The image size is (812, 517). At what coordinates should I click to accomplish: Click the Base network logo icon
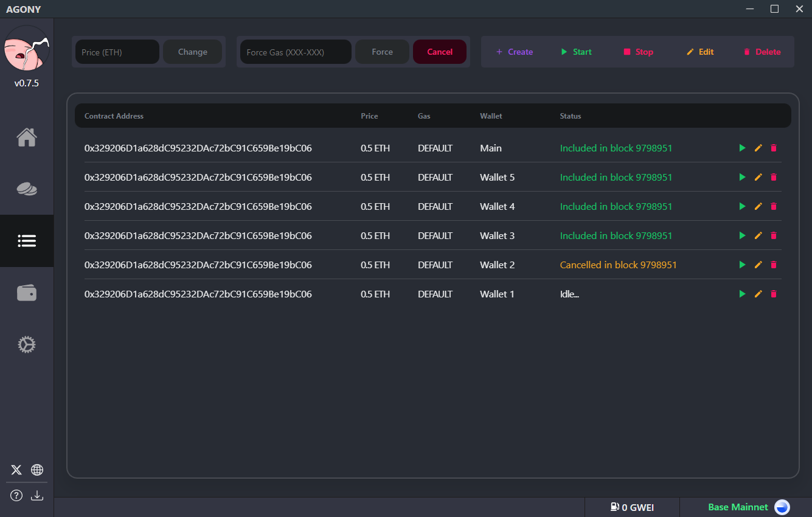(x=782, y=507)
